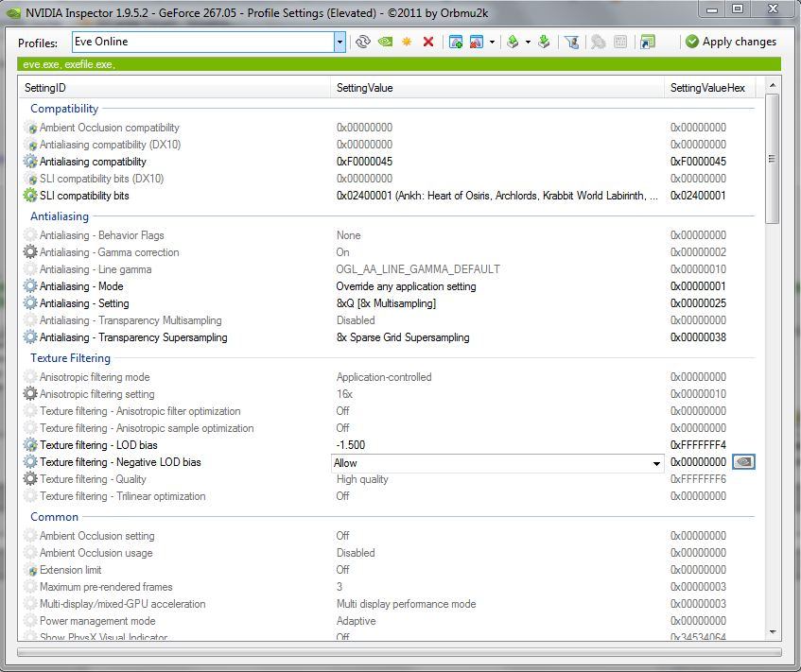Select the 'Ambient Occlusion usage' setting name
The height and width of the screenshot is (672, 801).
point(96,553)
